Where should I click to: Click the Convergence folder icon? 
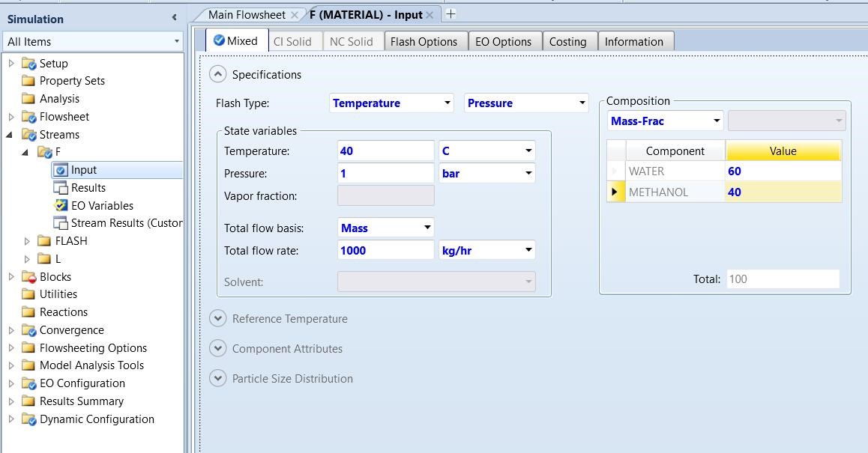(29, 330)
